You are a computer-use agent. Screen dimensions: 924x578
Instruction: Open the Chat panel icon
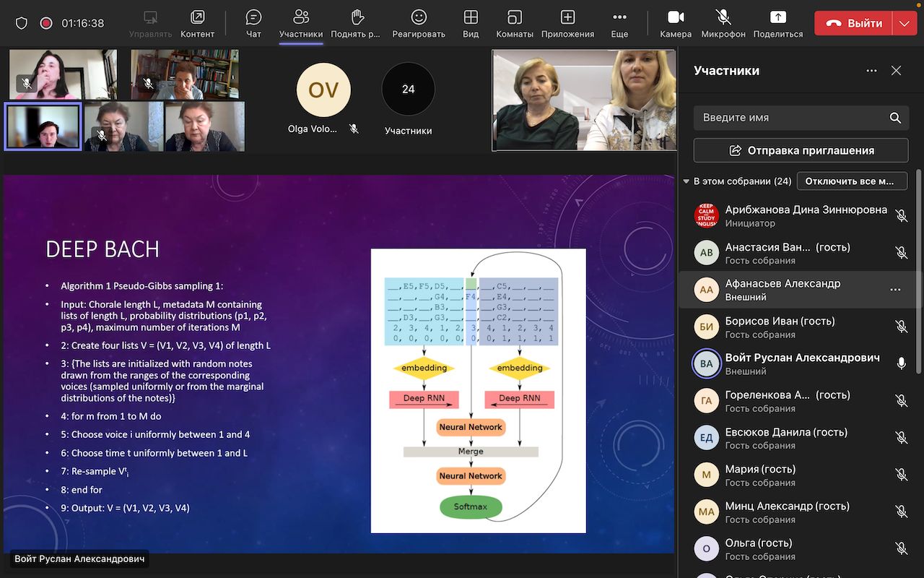(253, 17)
